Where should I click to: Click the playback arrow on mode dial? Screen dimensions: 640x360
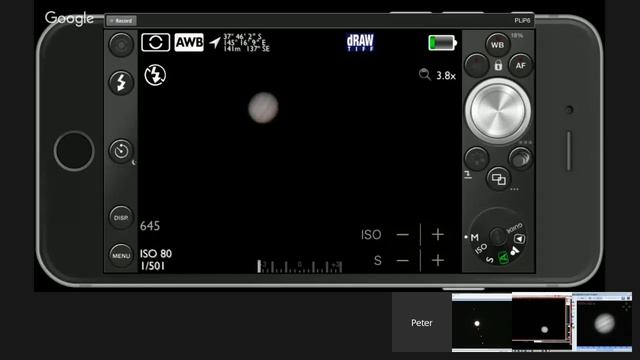click(519, 239)
